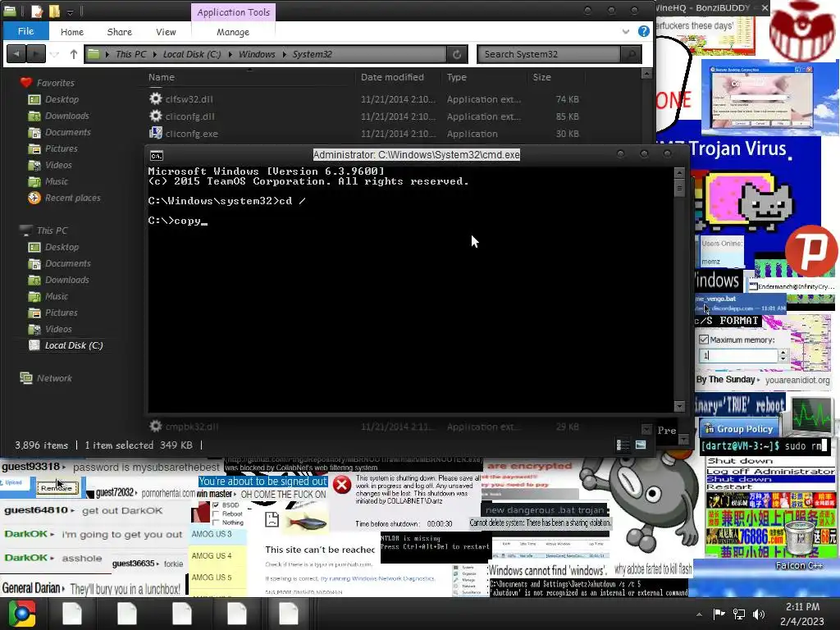
Task: Open Downloads under Favorites
Action: (x=67, y=116)
